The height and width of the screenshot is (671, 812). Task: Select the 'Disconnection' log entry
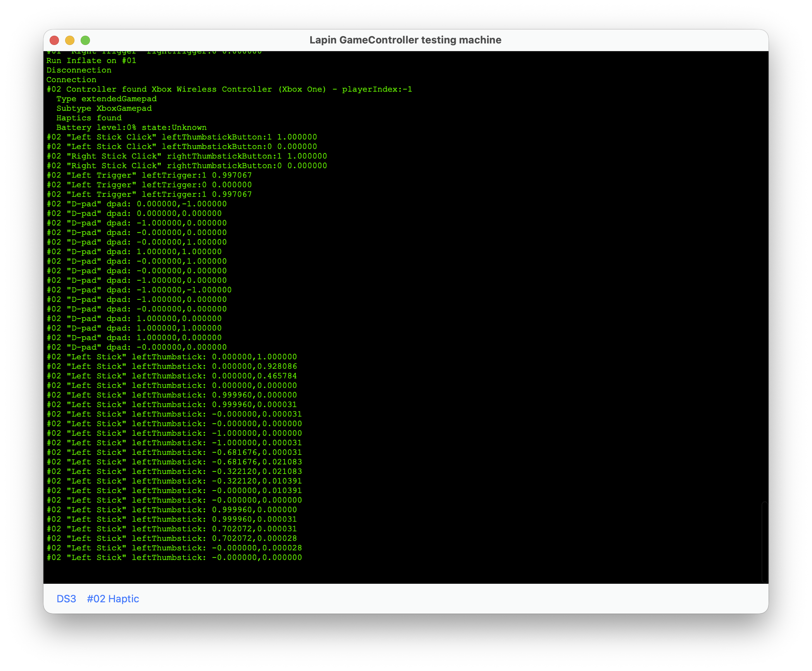click(x=79, y=70)
